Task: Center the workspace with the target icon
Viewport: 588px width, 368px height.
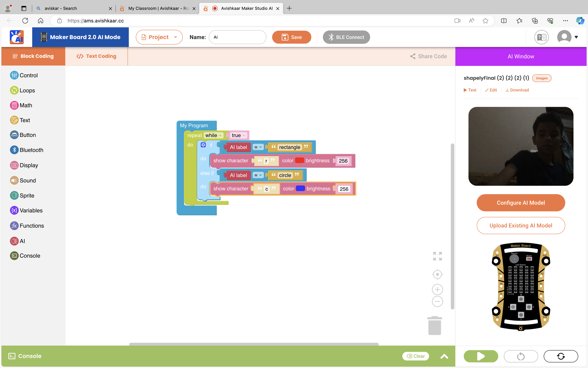Action: (x=437, y=275)
